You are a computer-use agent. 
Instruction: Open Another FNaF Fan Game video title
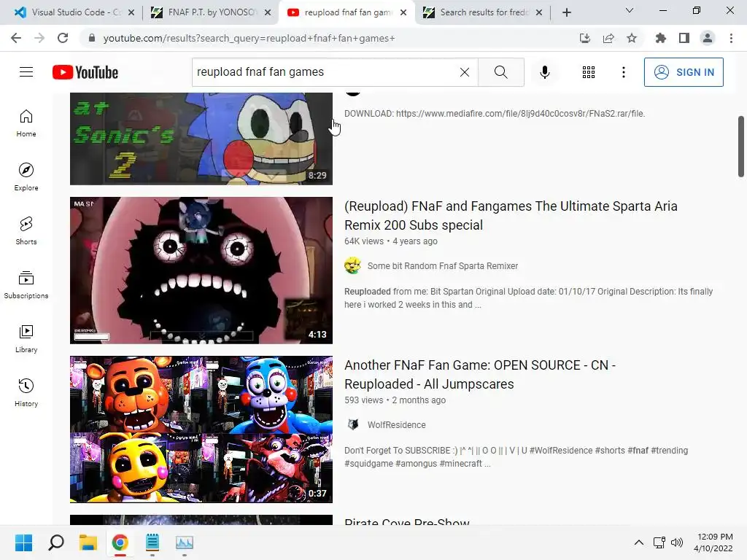(x=480, y=374)
